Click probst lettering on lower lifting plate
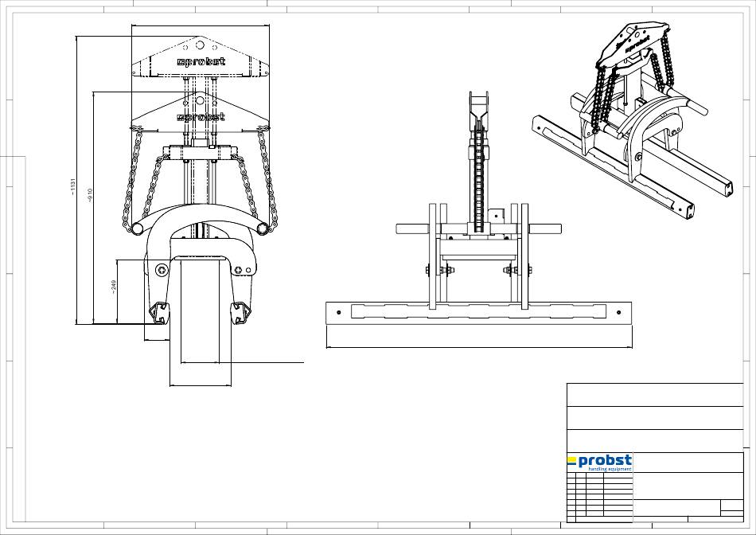 pos(201,117)
